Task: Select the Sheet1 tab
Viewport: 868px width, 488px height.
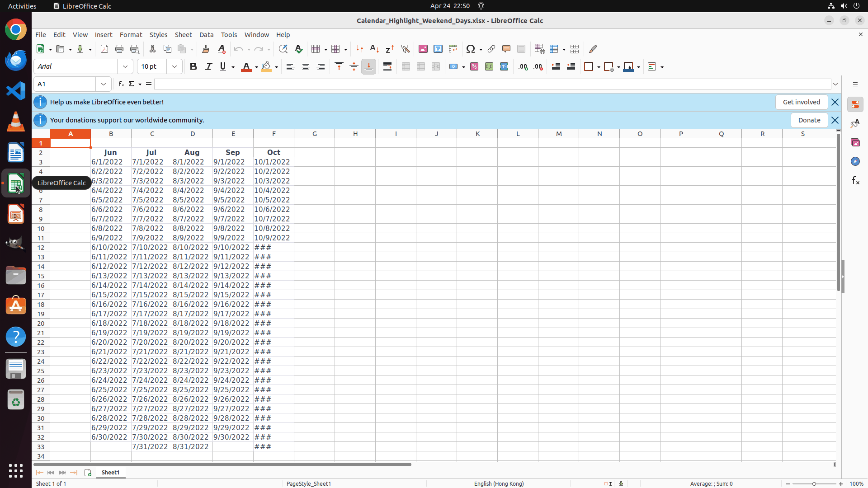Action: tap(111, 473)
